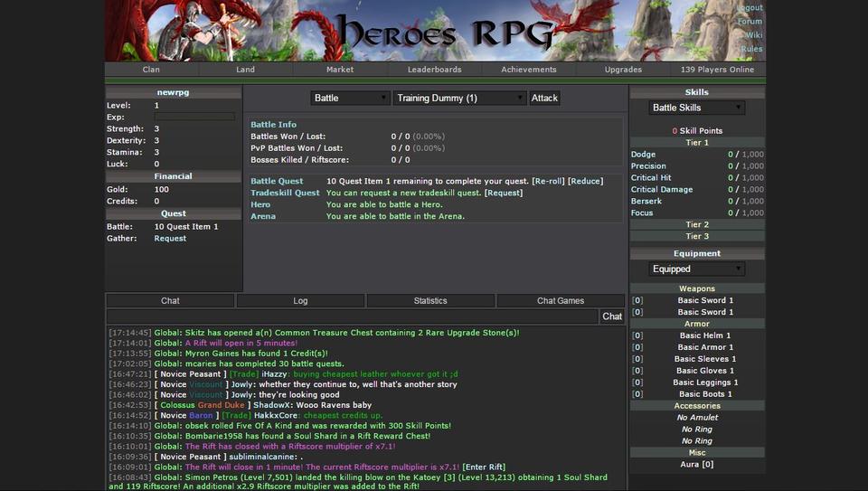868x491 pixels.
Task: Select the Critical Hit skill
Action: (x=651, y=178)
